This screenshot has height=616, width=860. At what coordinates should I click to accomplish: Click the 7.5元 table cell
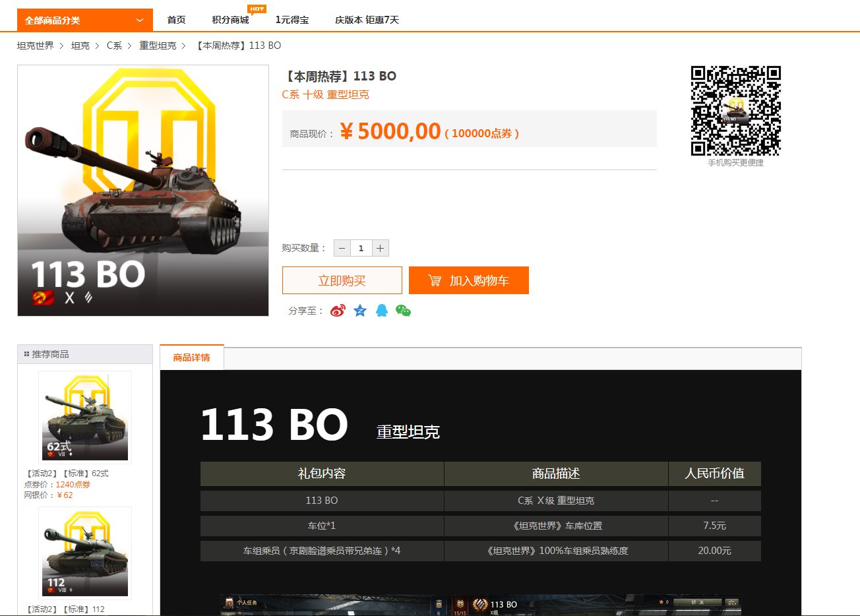(x=715, y=526)
